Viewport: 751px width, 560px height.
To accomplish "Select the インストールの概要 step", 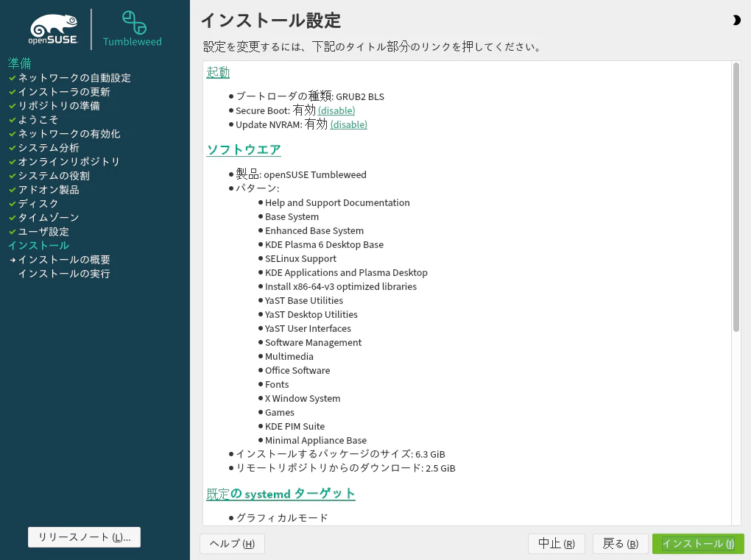I will click(64, 260).
